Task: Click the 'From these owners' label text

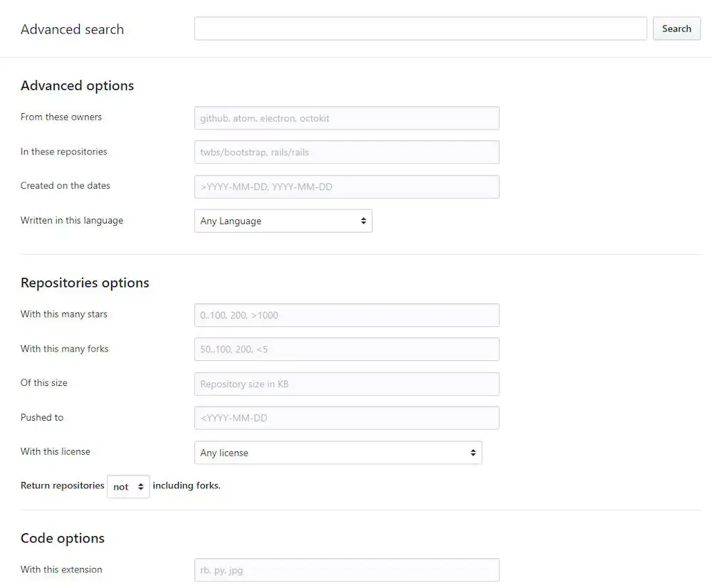Action: tap(61, 117)
